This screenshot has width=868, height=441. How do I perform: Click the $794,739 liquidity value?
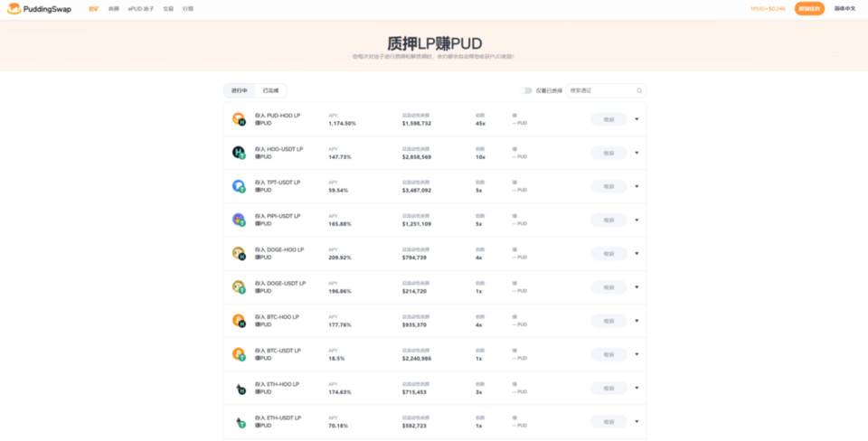coord(415,258)
